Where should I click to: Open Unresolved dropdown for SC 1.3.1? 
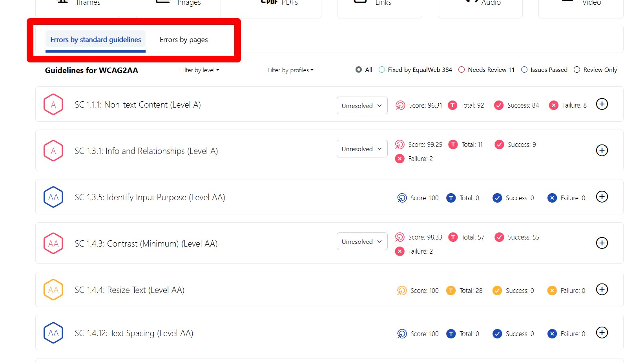pyautogui.click(x=362, y=149)
